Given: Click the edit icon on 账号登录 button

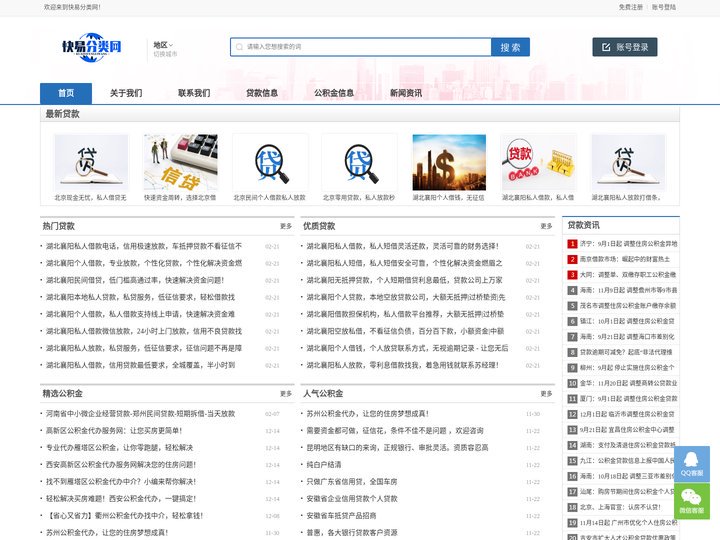Looking at the screenshot, I should pyautogui.click(x=606, y=47).
